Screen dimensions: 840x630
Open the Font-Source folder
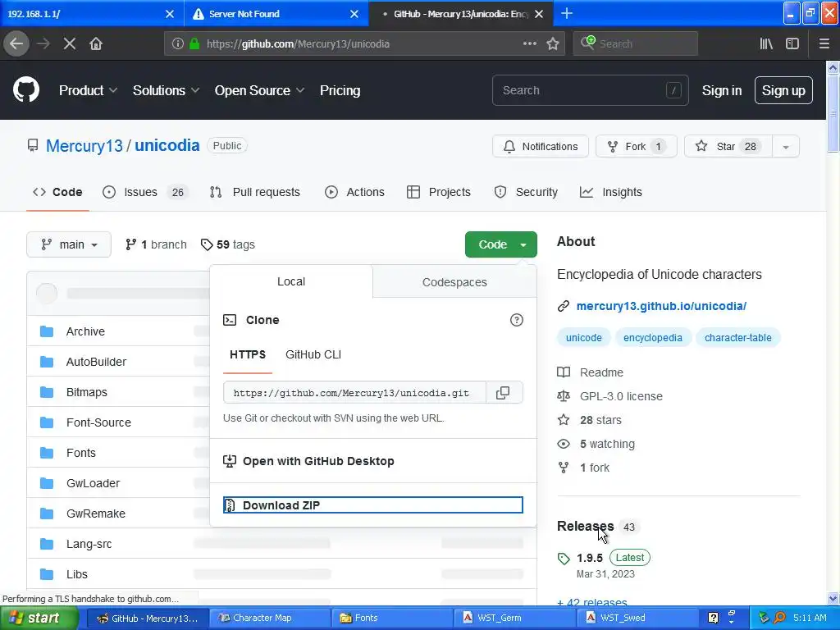[98, 422]
